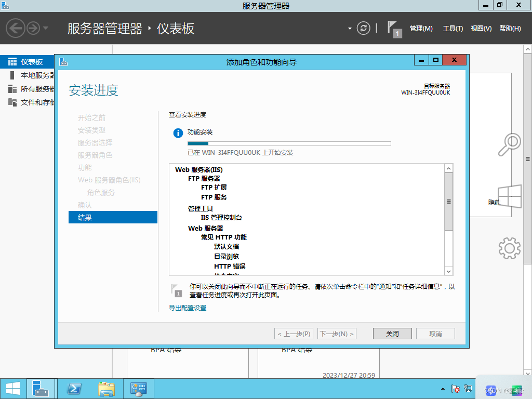
Task: Click the 关闭 button
Action: tap(392, 334)
